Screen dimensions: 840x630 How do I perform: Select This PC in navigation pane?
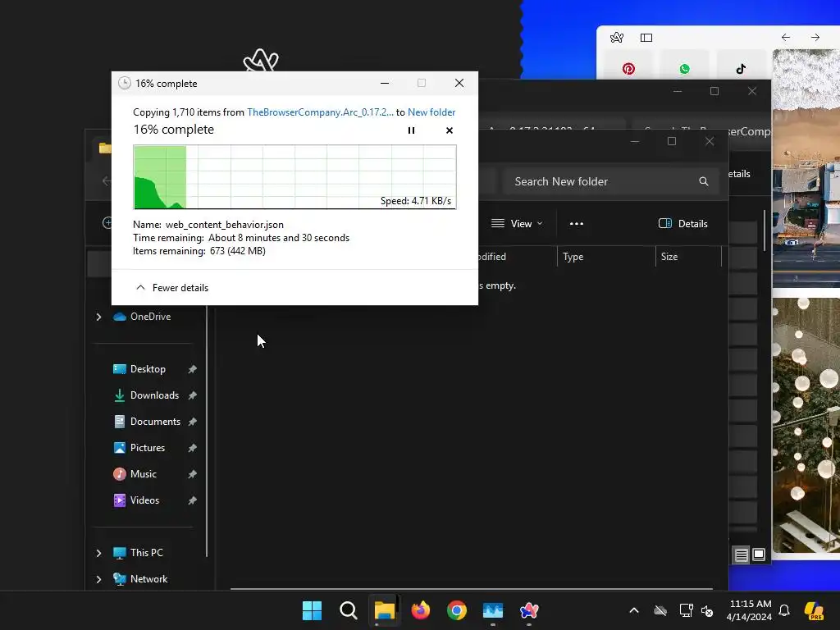coord(138,553)
